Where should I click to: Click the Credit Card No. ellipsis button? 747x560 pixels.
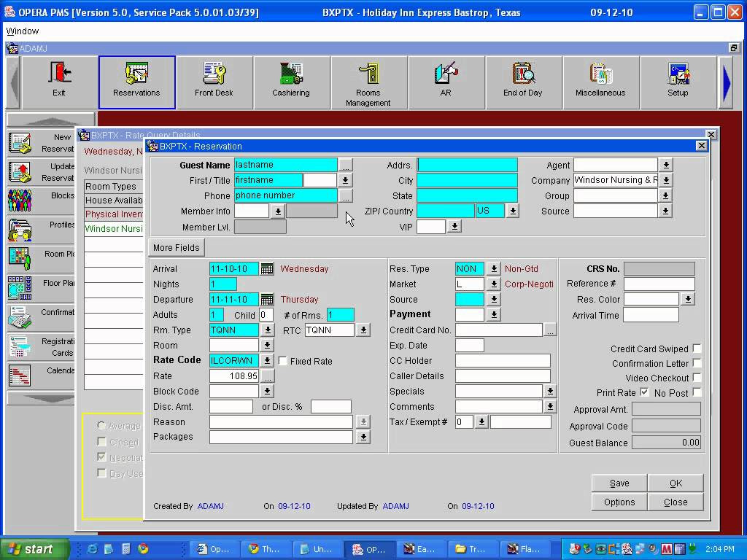click(x=550, y=330)
